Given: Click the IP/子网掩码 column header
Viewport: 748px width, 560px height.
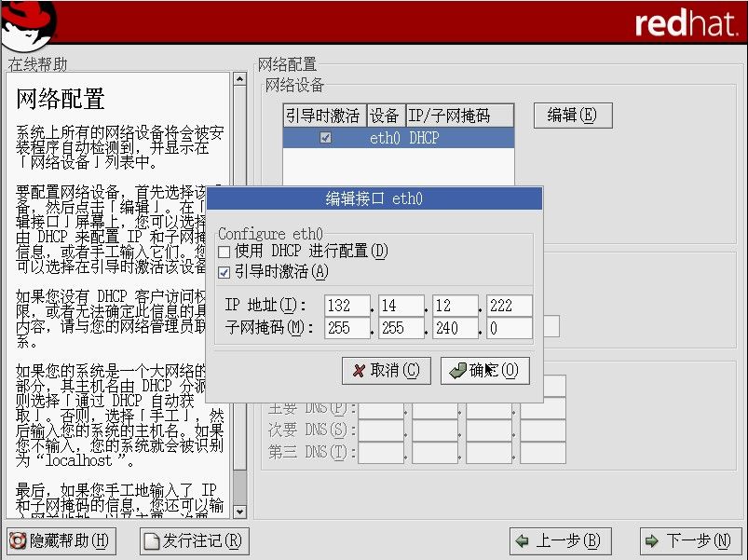Looking at the screenshot, I should tap(459, 116).
